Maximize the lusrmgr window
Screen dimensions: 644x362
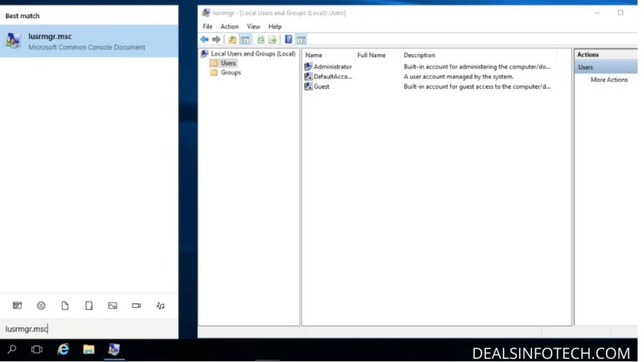pyautogui.click(x=620, y=13)
